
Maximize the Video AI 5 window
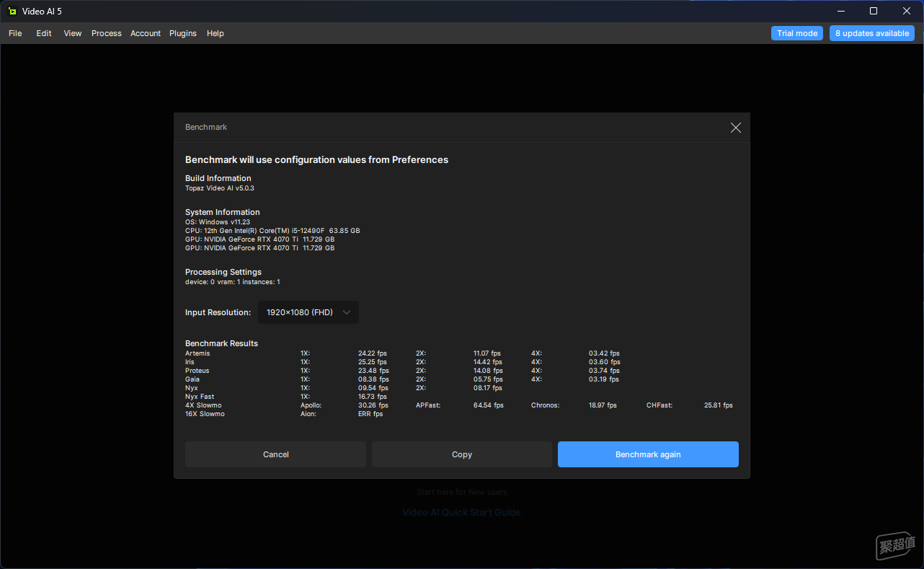pos(874,11)
